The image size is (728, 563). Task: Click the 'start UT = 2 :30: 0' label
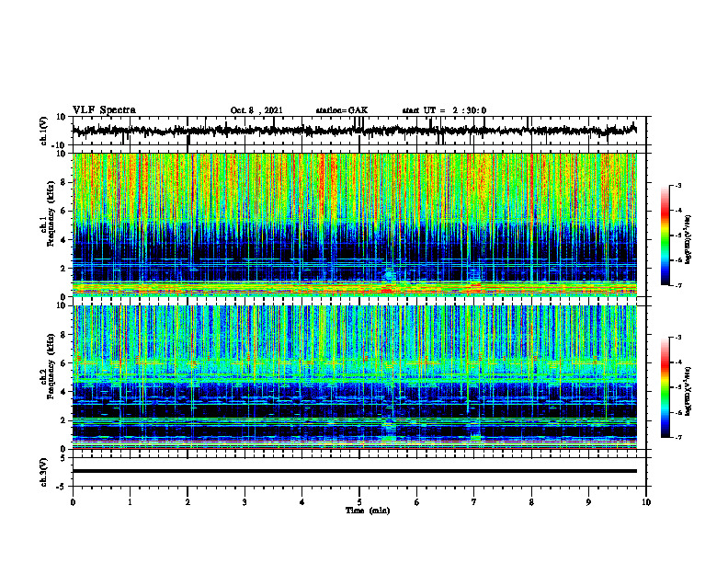point(444,110)
